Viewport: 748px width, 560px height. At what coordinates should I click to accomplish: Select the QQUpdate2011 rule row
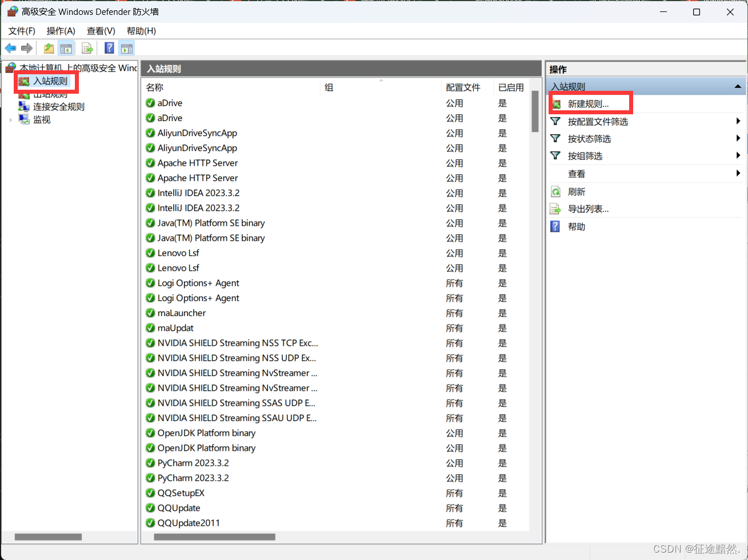pos(335,523)
